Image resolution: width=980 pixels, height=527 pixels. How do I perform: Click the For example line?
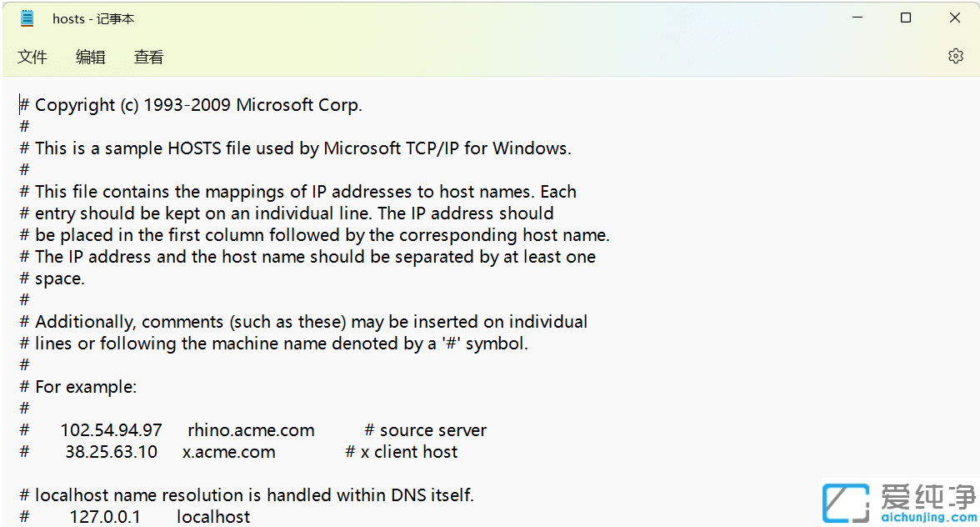click(78, 386)
